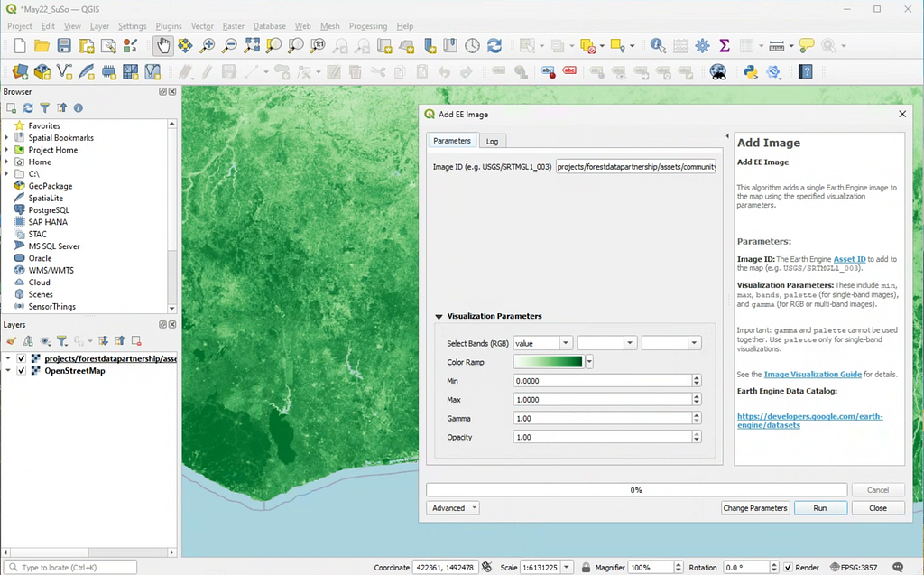Open the Data Source Manager
Image resolution: width=924 pixels, height=575 pixels.
click(x=20, y=72)
